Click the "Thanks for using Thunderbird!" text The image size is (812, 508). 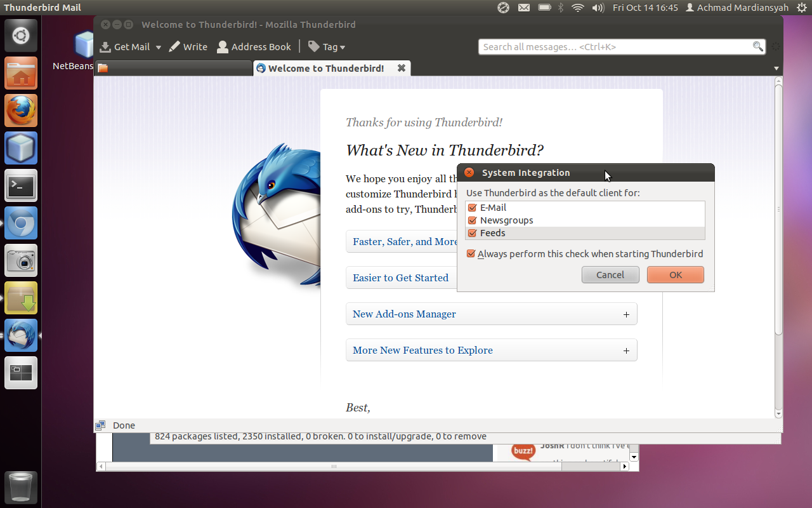point(424,123)
